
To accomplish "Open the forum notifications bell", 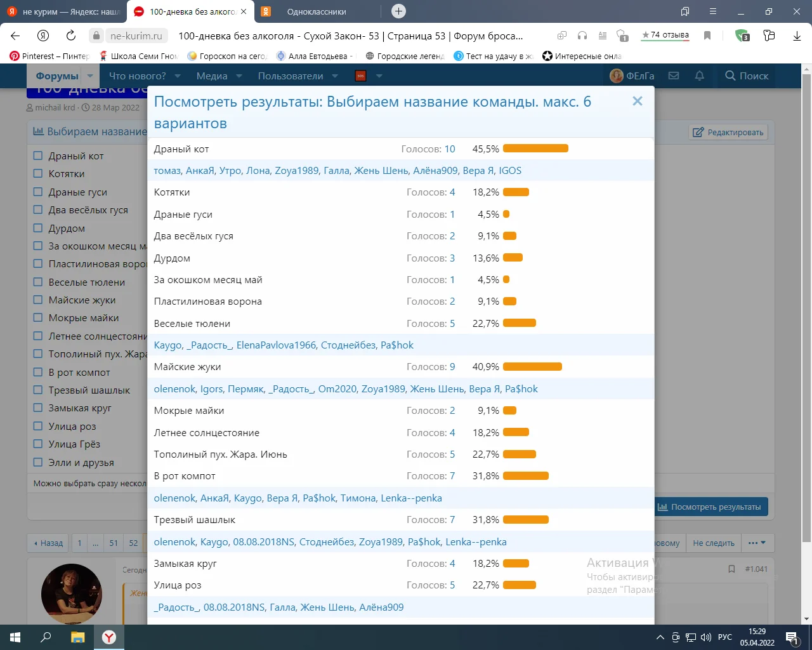I will (700, 76).
